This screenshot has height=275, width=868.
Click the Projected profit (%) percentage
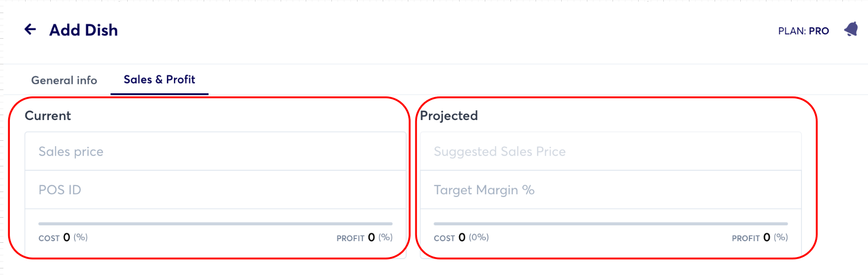(781, 237)
